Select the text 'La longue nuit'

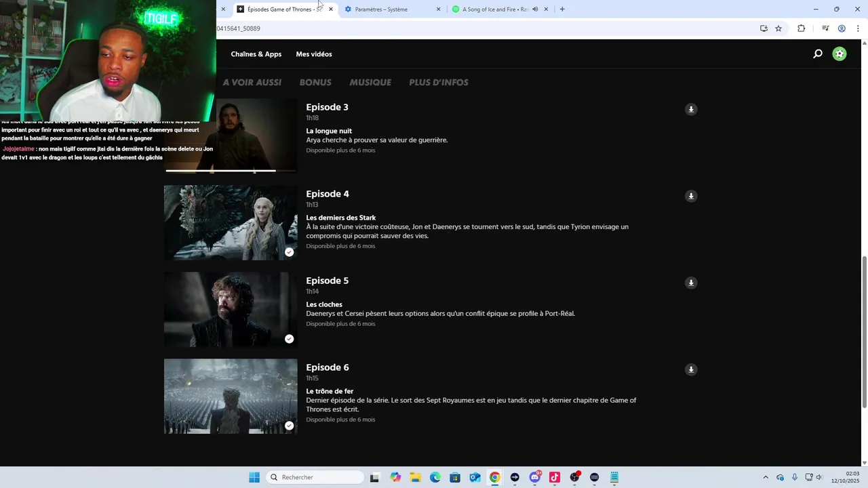[x=329, y=131]
